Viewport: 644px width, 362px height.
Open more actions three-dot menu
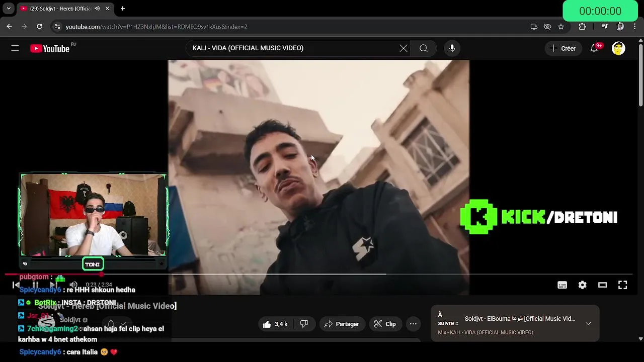coord(413,324)
